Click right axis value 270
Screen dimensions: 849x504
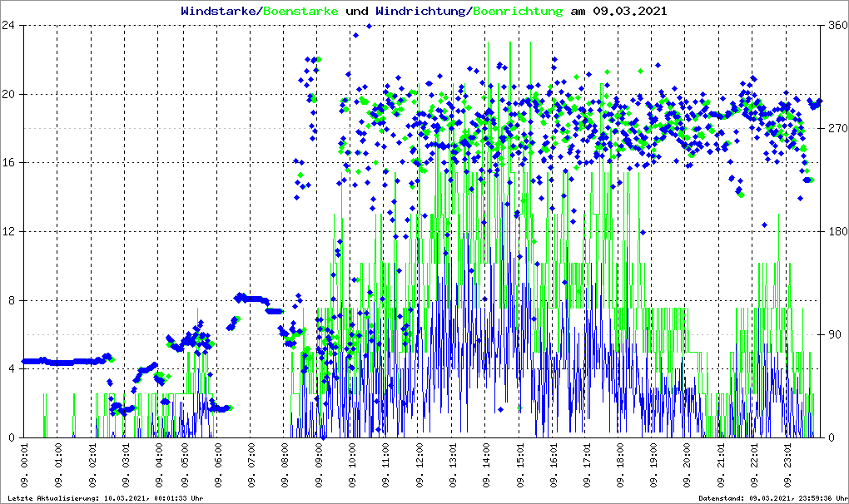837,128
